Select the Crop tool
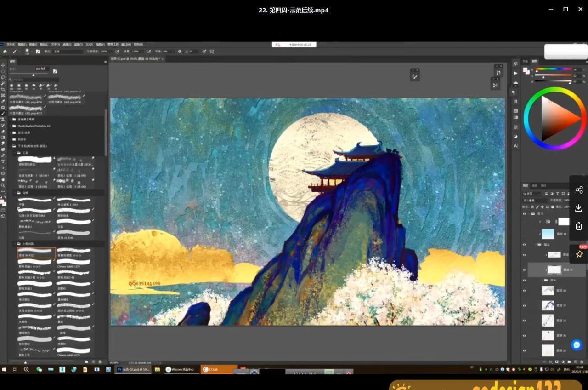This screenshot has width=588, height=390. point(3,89)
